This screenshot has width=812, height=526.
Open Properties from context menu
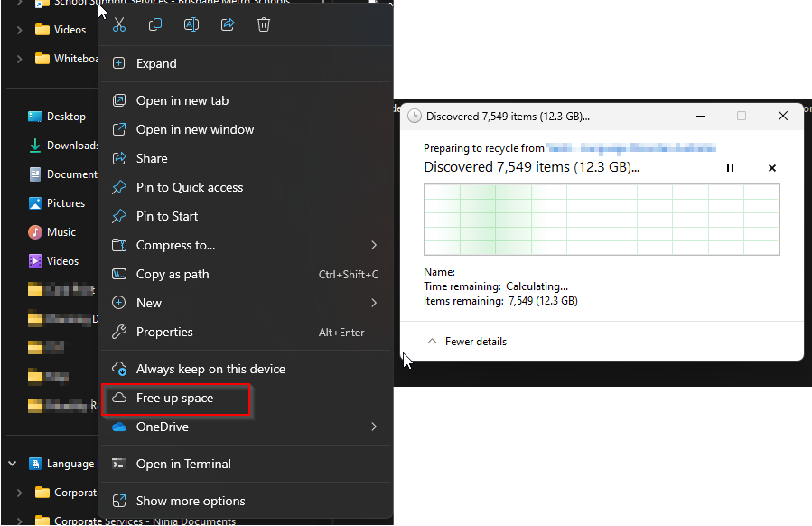coord(164,332)
